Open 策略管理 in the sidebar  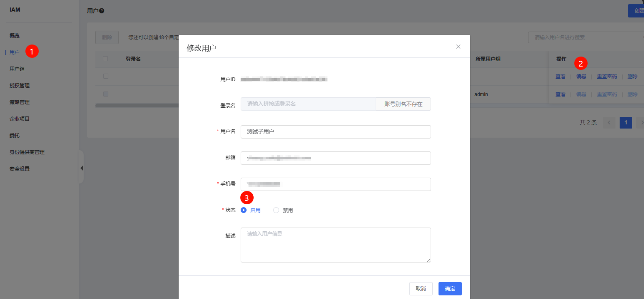pos(20,102)
